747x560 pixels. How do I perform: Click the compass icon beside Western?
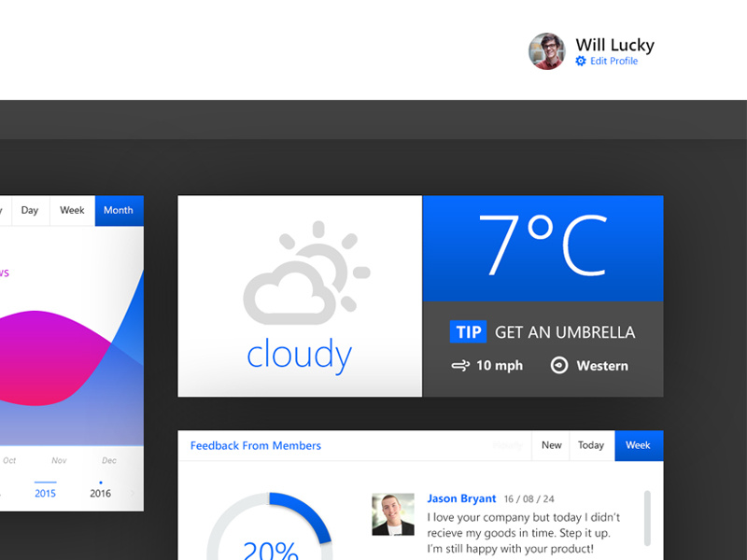click(559, 365)
